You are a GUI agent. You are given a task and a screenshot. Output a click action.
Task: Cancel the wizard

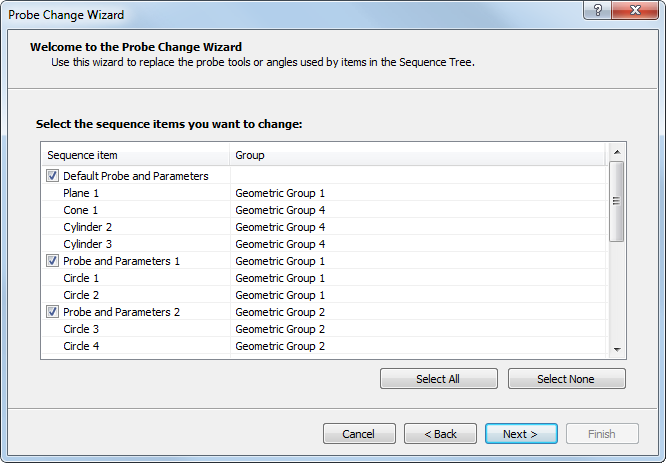click(x=359, y=434)
